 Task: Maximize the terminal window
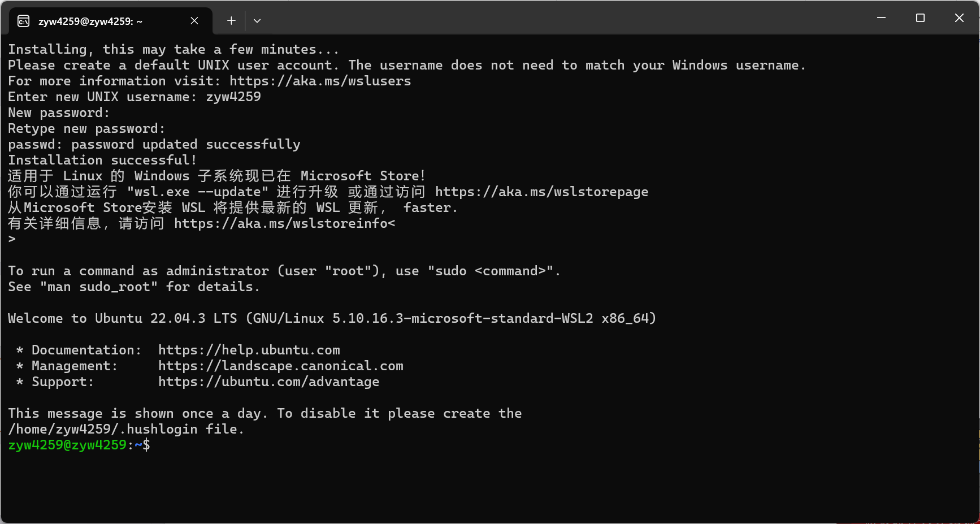pyautogui.click(x=920, y=18)
